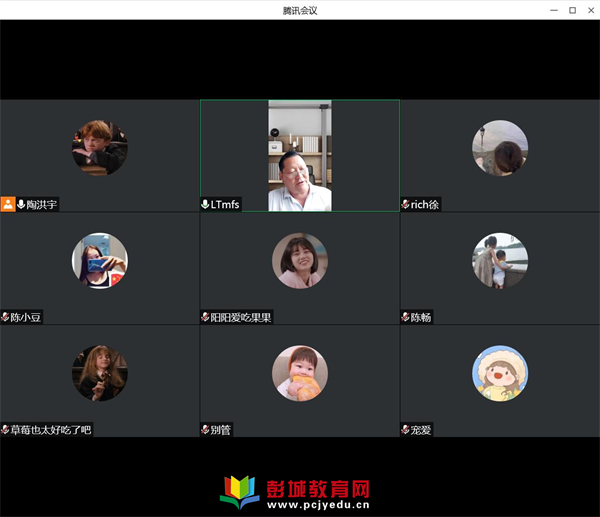This screenshot has width=600, height=517.
Task: Select 草莓也太好吃了吧's avatar
Action: click(x=100, y=373)
